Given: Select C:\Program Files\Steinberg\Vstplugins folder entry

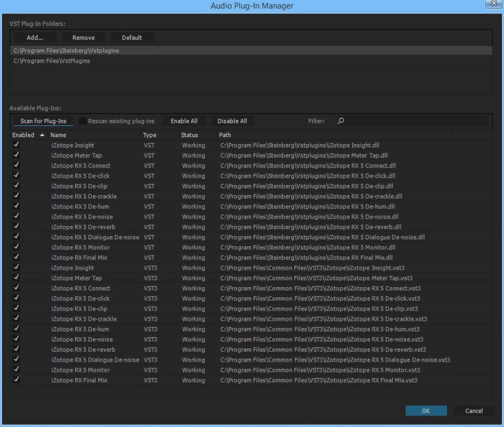Looking at the screenshot, I should [251, 50].
